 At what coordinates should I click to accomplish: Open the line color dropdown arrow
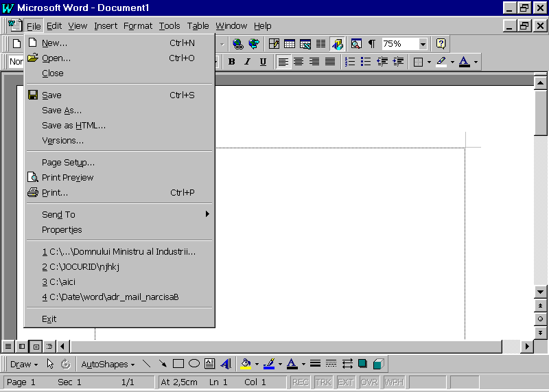click(280, 365)
